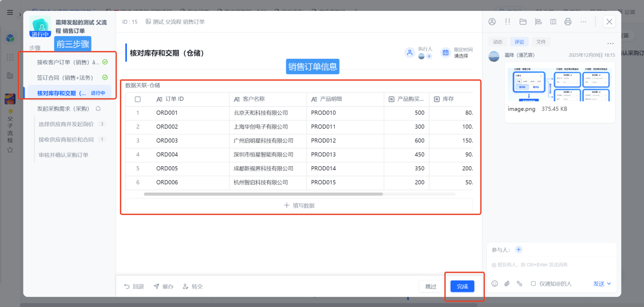This screenshot has height=307, width=644.
Task: Click the folder icon in background sidebar
Action: tap(10, 75)
